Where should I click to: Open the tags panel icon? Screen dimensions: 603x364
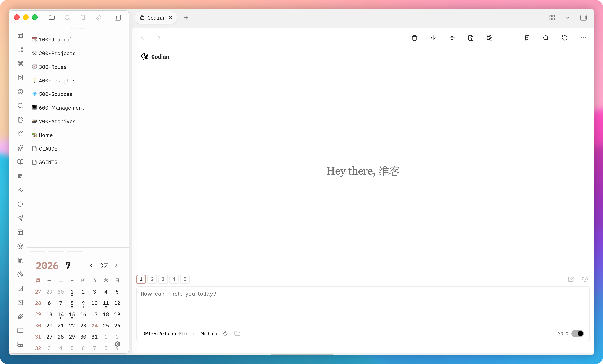pos(98,18)
